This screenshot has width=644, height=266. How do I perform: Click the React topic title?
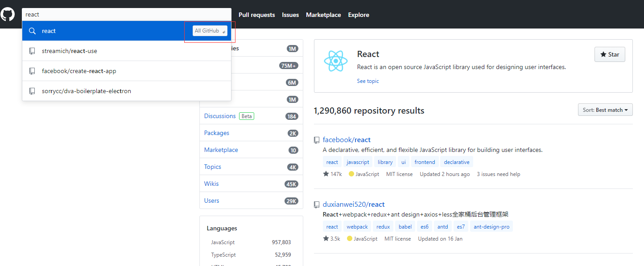(368, 54)
